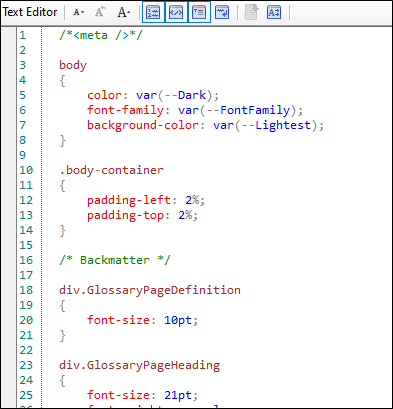Click the 'color' property on line 5

click(x=104, y=95)
